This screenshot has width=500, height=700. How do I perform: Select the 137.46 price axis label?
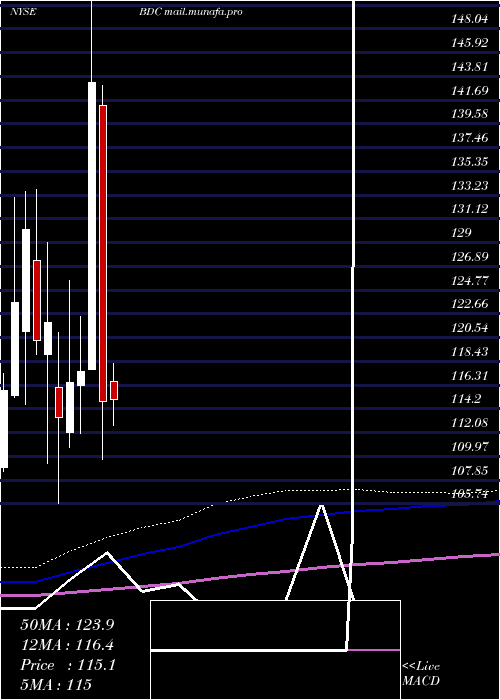pyautogui.click(x=469, y=138)
